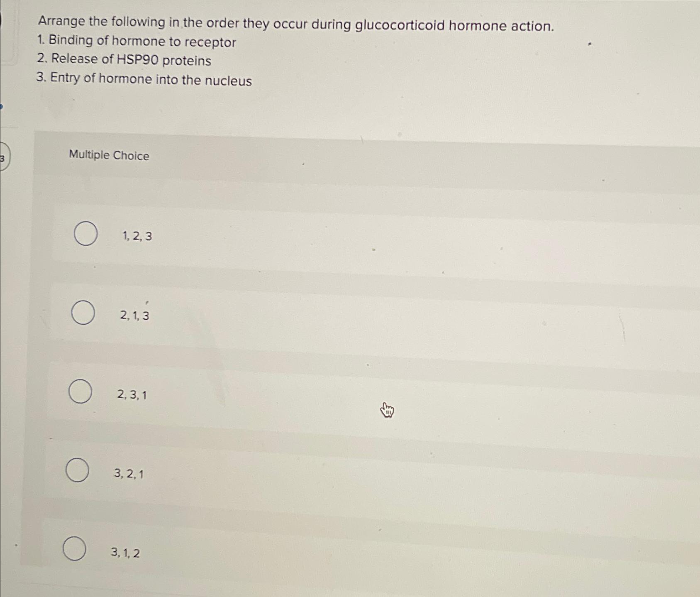Click the first answer option row

point(290,235)
